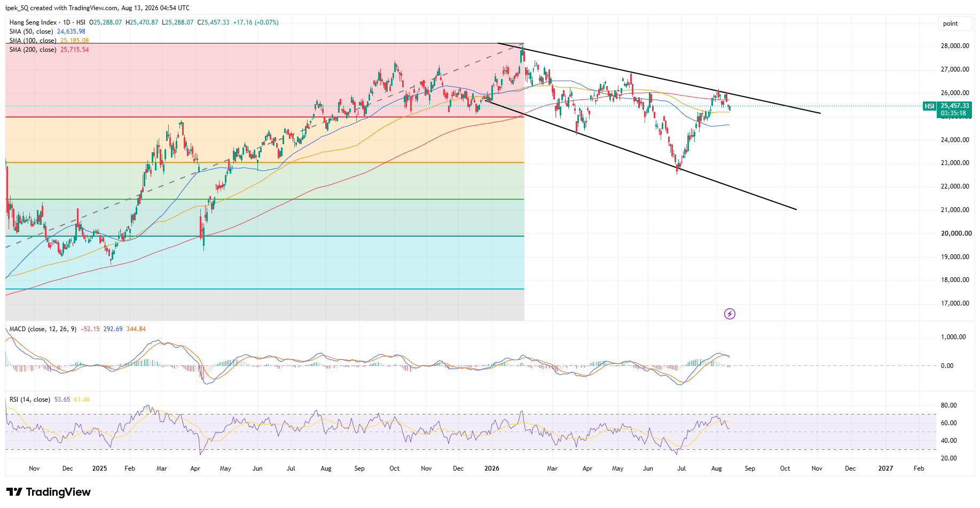Click the purple lightning bolt icon

click(x=730, y=314)
